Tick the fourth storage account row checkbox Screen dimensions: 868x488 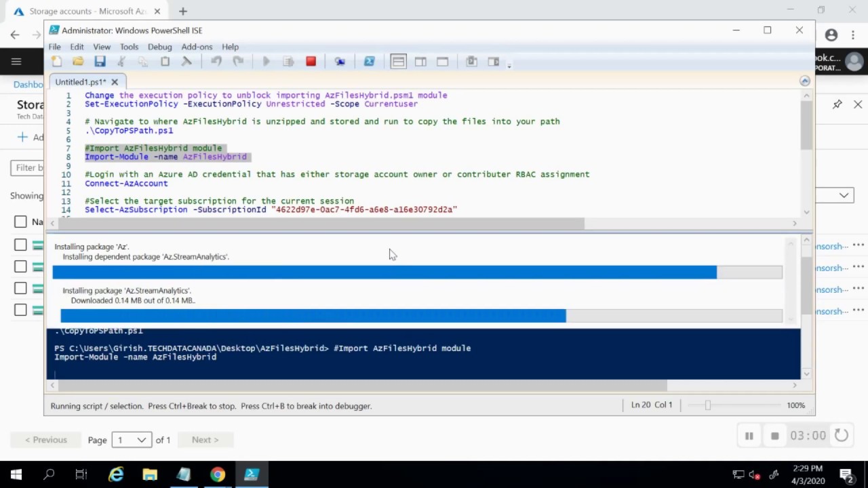pyautogui.click(x=20, y=310)
